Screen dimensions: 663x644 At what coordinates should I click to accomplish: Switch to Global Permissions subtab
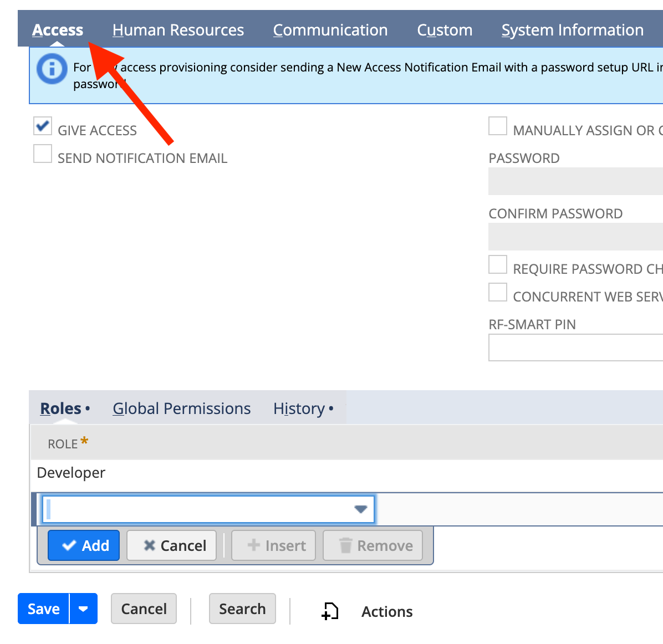coord(182,408)
